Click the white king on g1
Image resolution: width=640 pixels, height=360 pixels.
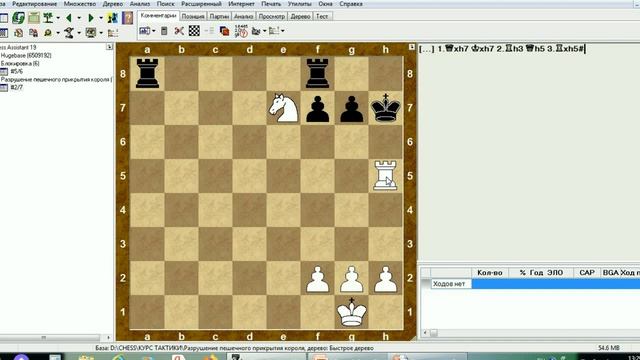click(x=351, y=312)
